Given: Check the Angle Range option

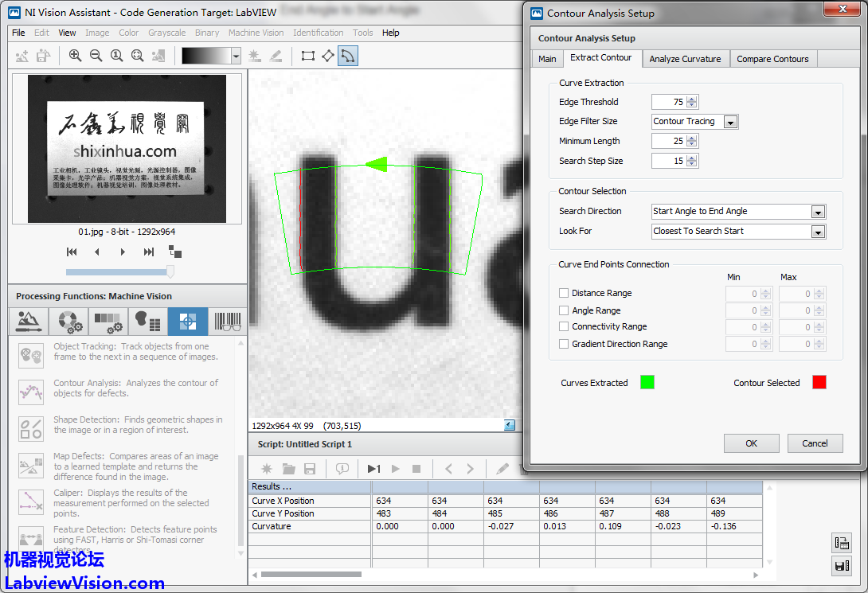Looking at the screenshot, I should tap(565, 310).
